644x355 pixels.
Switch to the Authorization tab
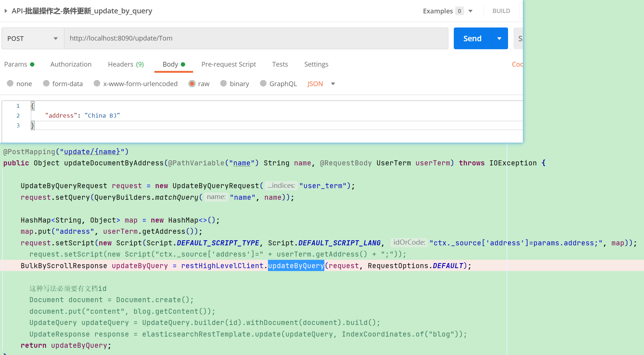click(71, 64)
